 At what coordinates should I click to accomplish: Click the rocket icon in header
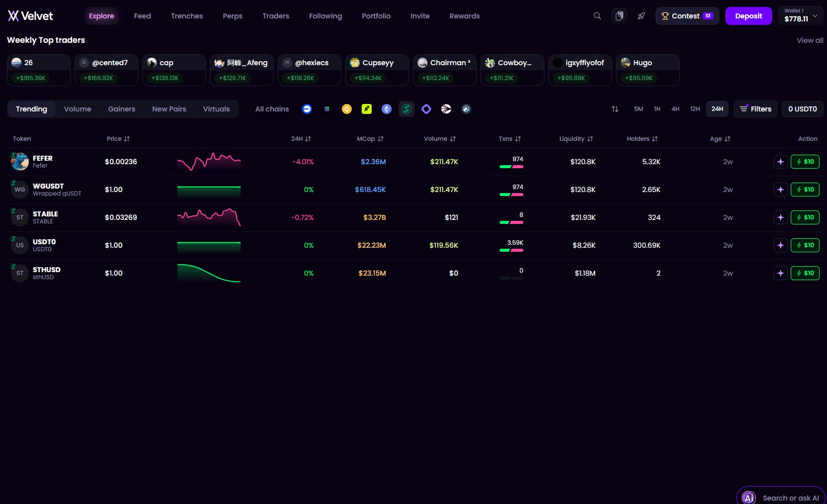(x=641, y=16)
